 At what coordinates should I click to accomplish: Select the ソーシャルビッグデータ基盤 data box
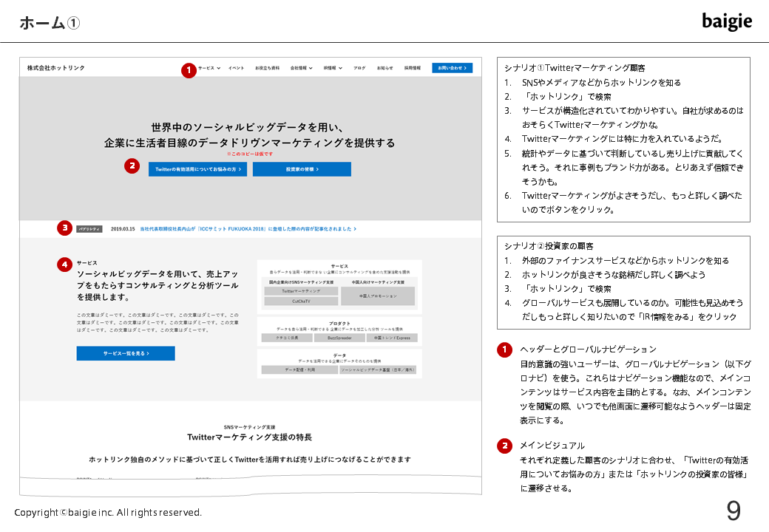[378, 370]
